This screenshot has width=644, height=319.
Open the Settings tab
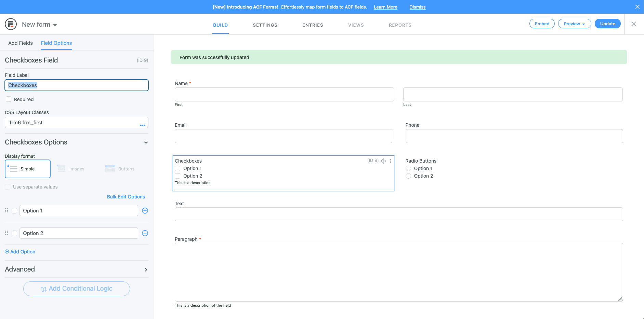coord(265,25)
